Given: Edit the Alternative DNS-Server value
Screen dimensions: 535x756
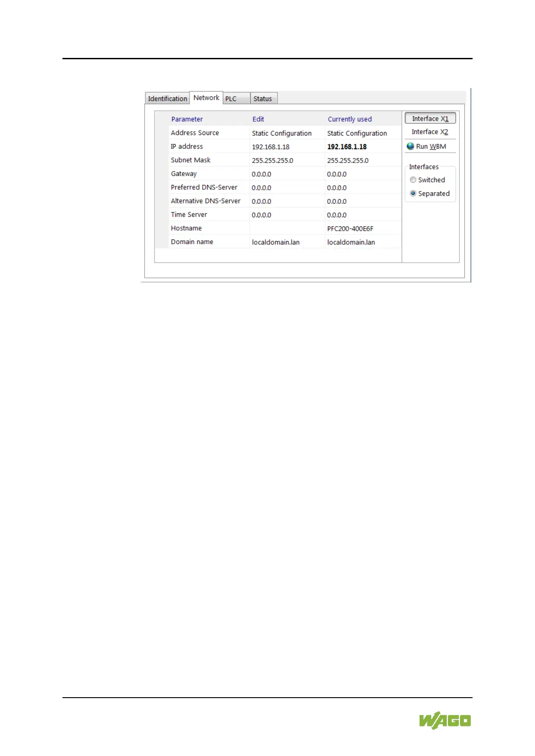Looking at the screenshot, I should click(x=287, y=201).
